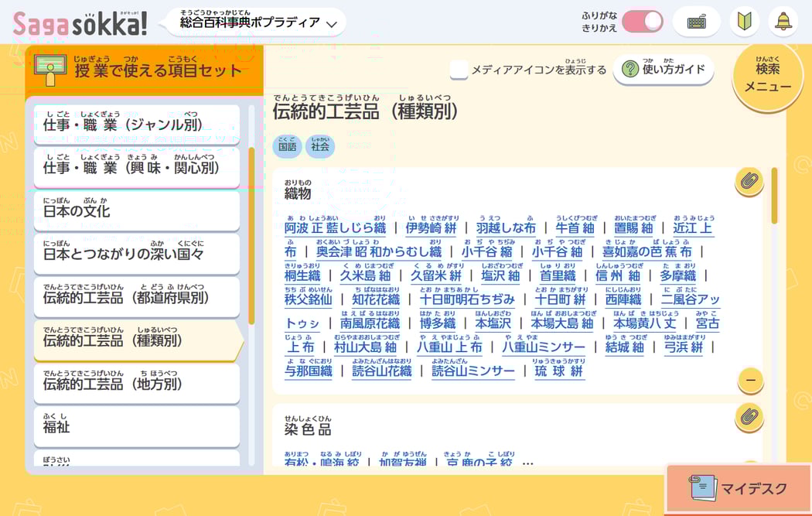Click the paperclip icon beside the 染色品 section
This screenshot has width=812, height=516.
click(748, 419)
